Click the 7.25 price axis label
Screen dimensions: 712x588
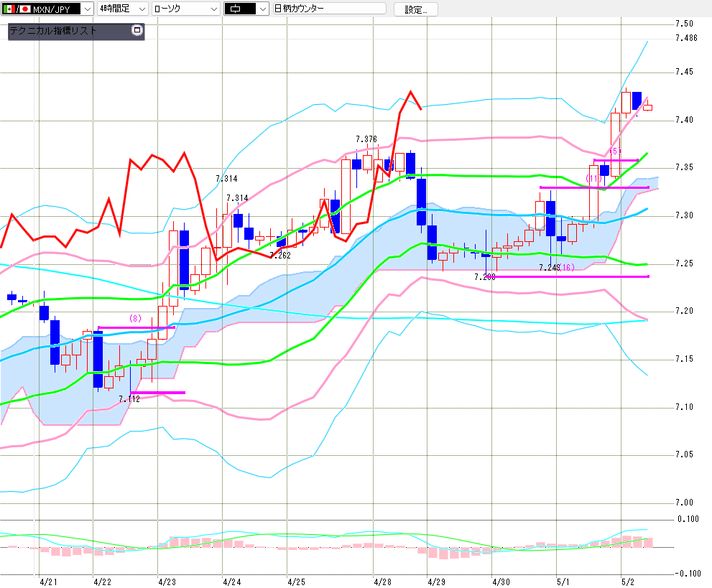coord(684,263)
